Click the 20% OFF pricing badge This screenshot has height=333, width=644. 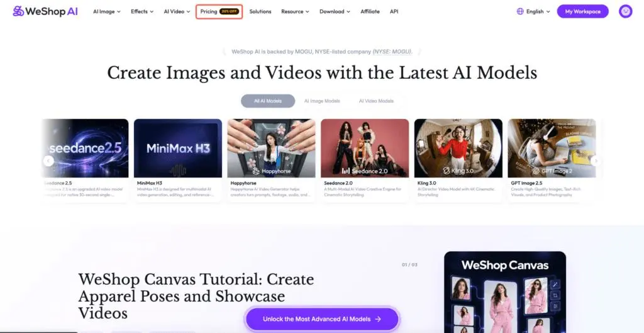[229, 11]
